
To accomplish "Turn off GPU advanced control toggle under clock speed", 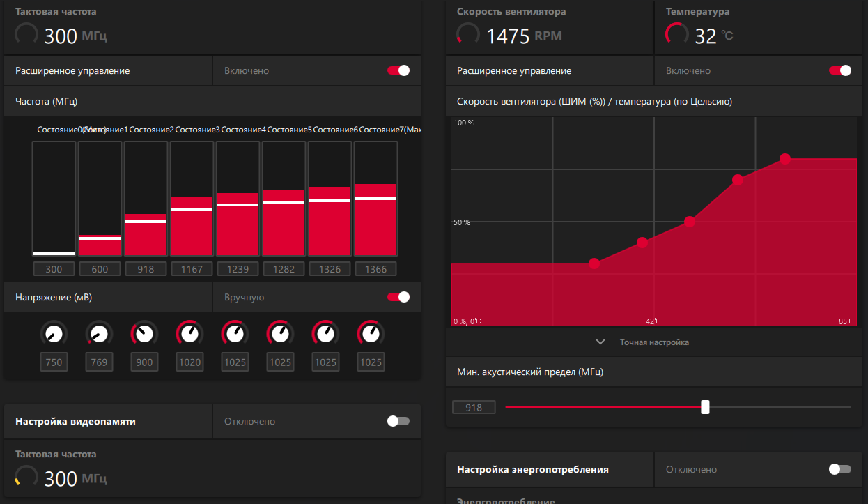I will click(398, 70).
